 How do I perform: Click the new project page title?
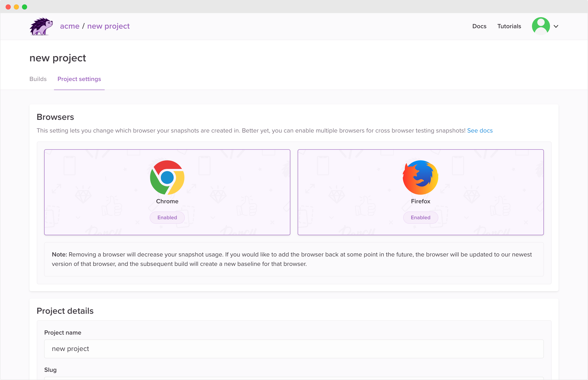click(x=58, y=58)
